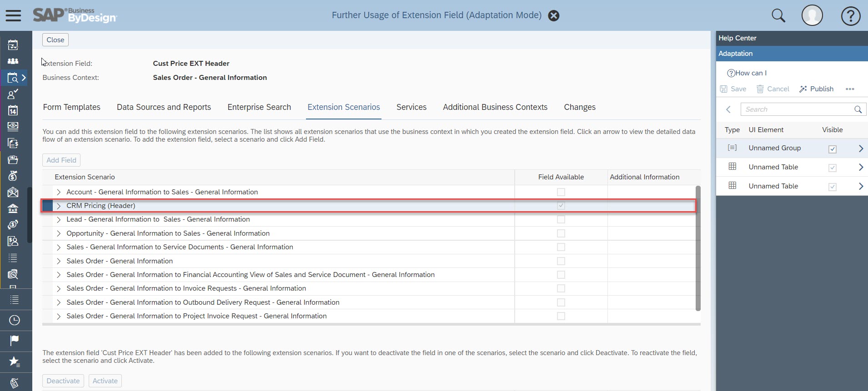Image resolution: width=868 pixels, height=391 pixels.
Task: Click the How can I help icon
Action: tap(731, 73)
